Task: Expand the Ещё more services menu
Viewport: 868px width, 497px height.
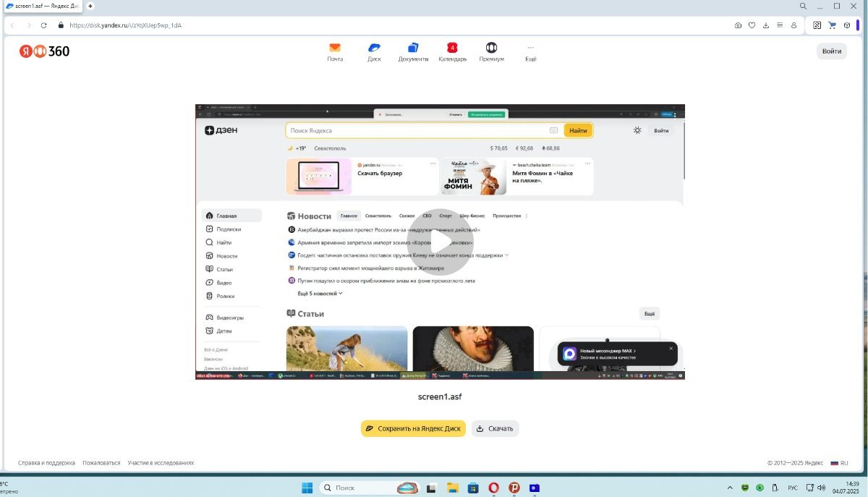Action: [x=531, y=52]
